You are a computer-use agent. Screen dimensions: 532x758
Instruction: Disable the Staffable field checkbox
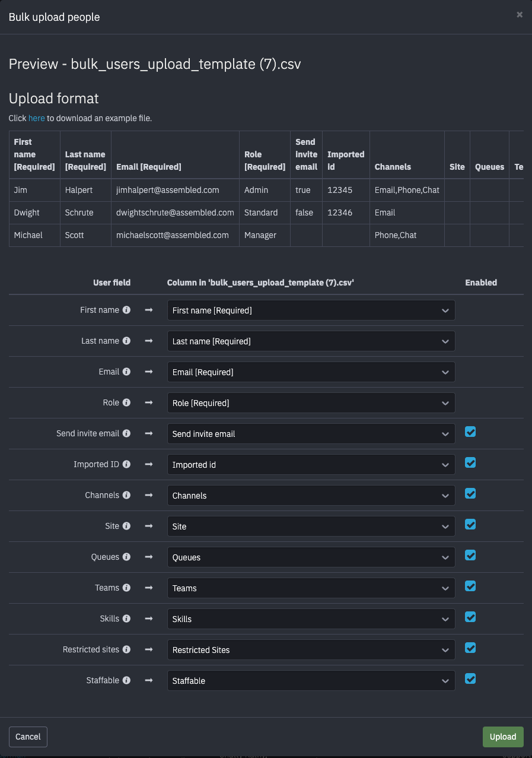[470, 678]
